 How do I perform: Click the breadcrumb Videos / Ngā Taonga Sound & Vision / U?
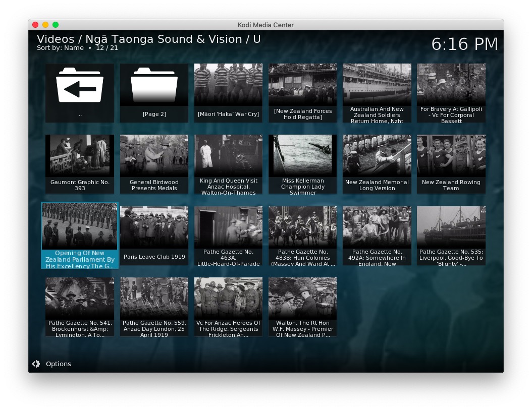148,39
